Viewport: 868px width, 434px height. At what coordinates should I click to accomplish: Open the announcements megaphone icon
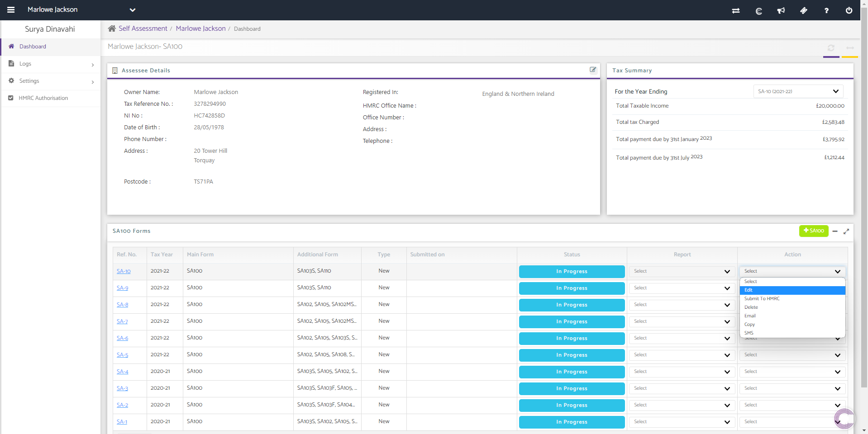pos(781,10)
